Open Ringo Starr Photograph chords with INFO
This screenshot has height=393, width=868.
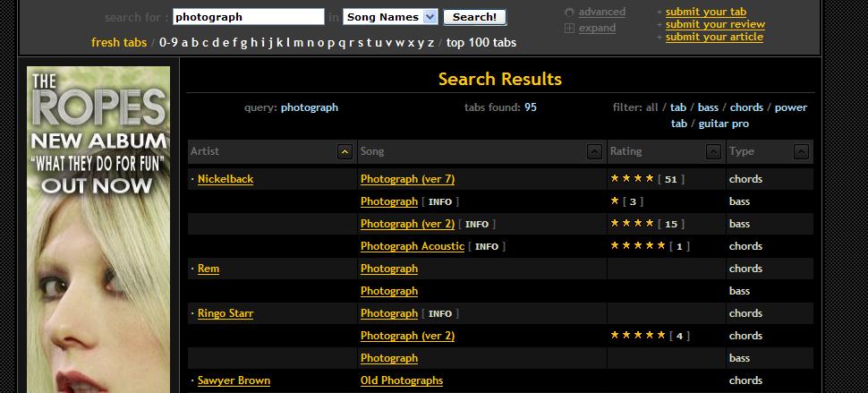(x=389, y=314)
